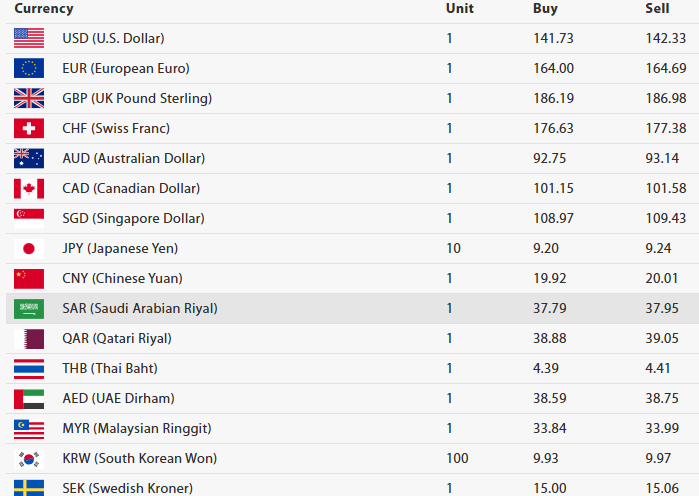Click the Swiss flag icon
699x496 pixels.
pyautogui.click(x=28, y=128)
